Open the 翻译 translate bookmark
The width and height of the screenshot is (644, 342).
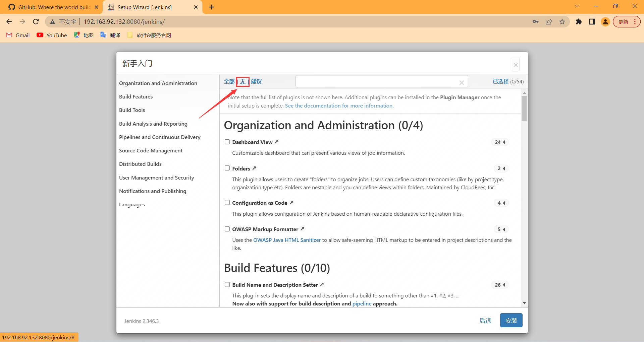tap(110, 35)
